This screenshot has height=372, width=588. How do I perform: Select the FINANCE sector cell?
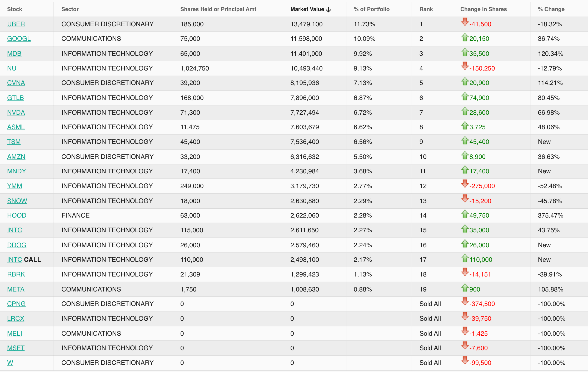point(113,215)
